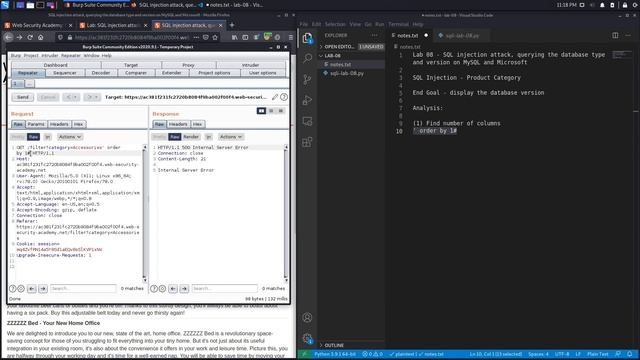Select top-bottom layout toggle in Burp
This screenshot has height=360, width=640.
click(271, 111)
